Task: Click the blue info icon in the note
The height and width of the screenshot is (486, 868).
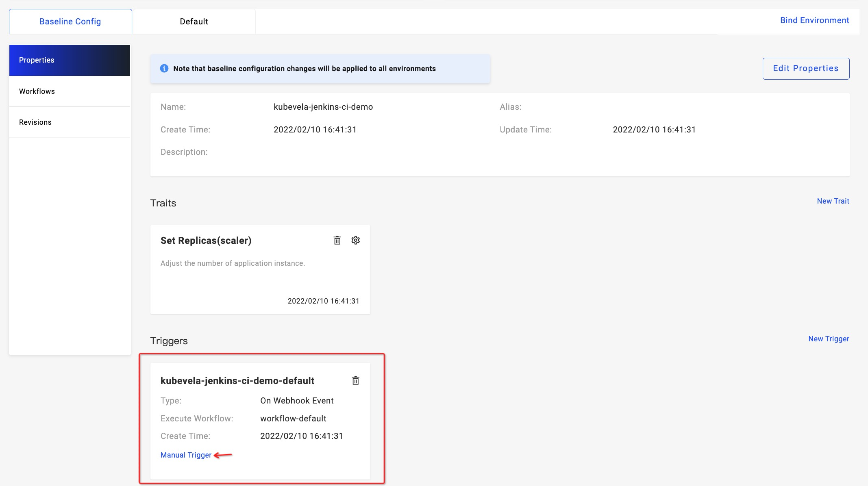Action: (164, 68)
